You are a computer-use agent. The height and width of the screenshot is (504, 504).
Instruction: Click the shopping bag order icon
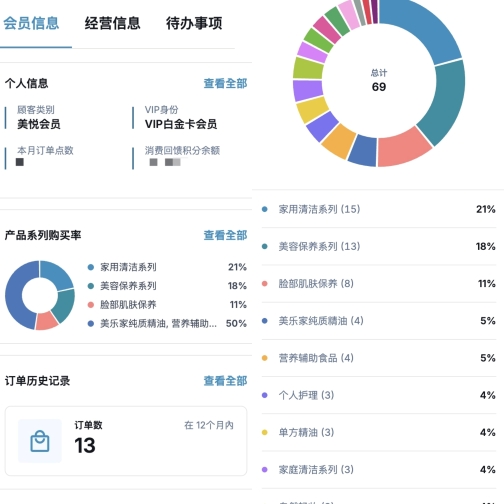click(40, 441)
